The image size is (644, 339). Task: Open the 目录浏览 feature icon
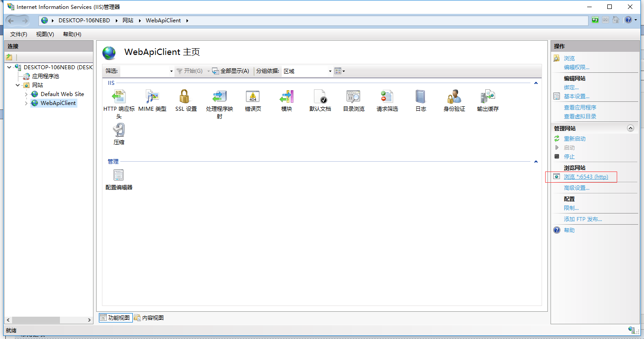pyautogui.click(x=353, y=96)
